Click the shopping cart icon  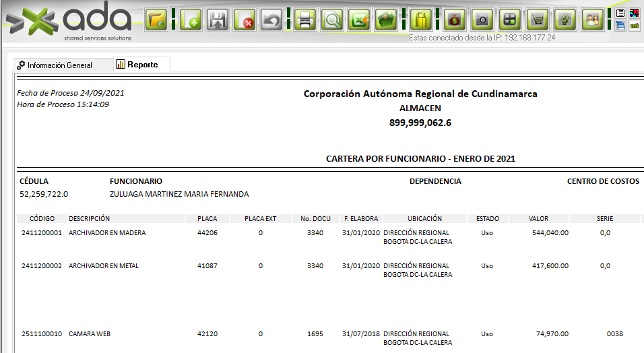tap(538, 20)
